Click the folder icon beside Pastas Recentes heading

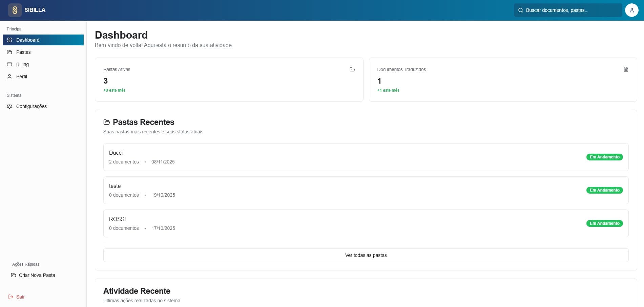(x=106, y=122)
